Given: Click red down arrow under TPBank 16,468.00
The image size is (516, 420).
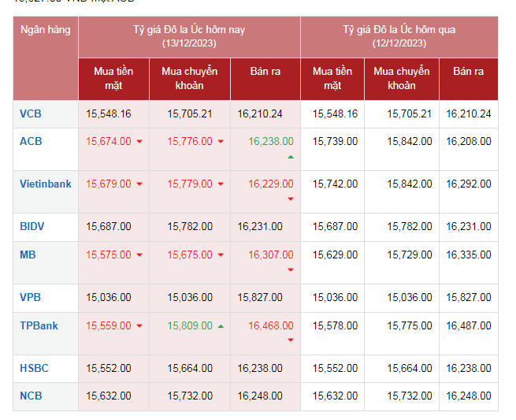Looking at the screenshot, I should (290, 340).
